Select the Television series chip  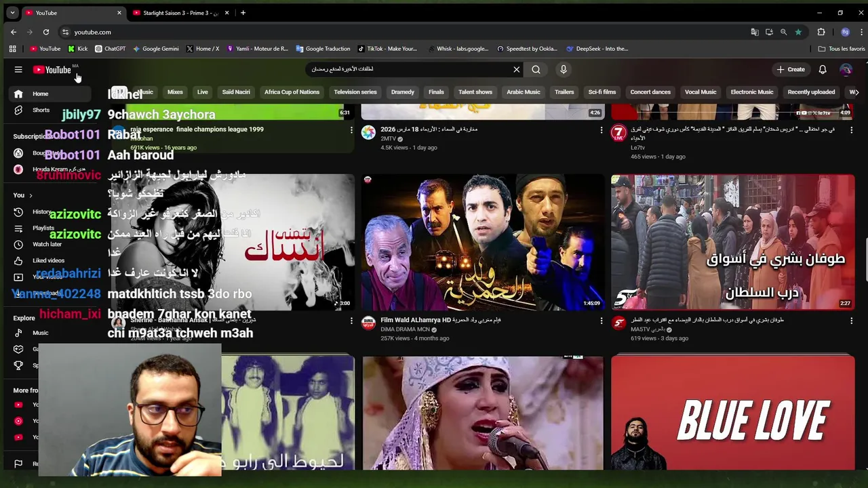pos(355,92)
